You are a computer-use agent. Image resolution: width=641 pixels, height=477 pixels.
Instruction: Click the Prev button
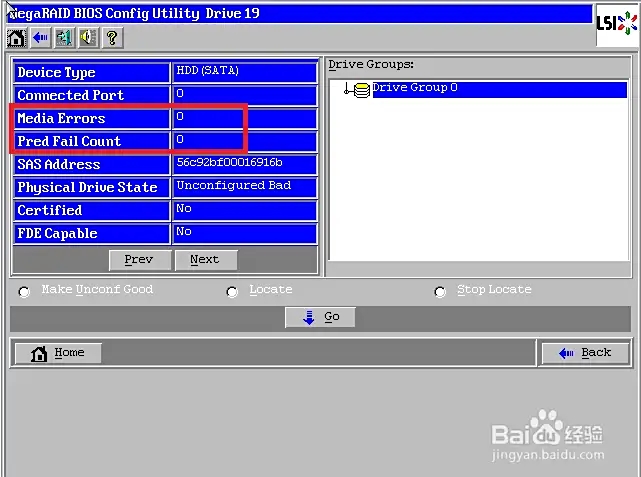140,260
